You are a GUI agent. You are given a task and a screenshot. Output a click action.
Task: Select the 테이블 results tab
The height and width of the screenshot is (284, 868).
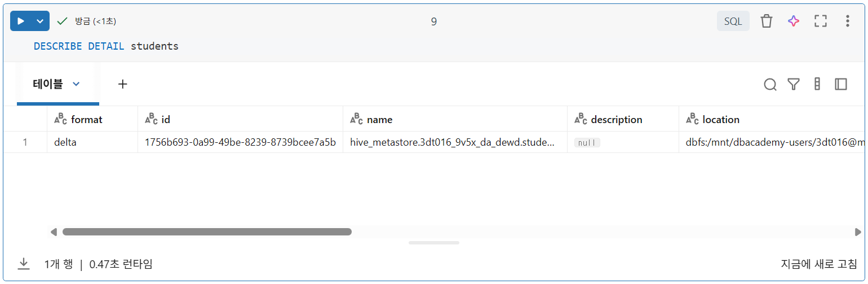click(x=48, y=84)
